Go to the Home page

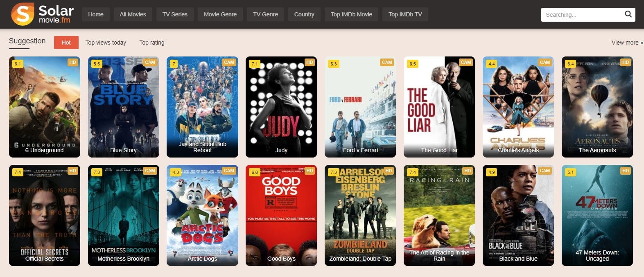pos(96,14)
